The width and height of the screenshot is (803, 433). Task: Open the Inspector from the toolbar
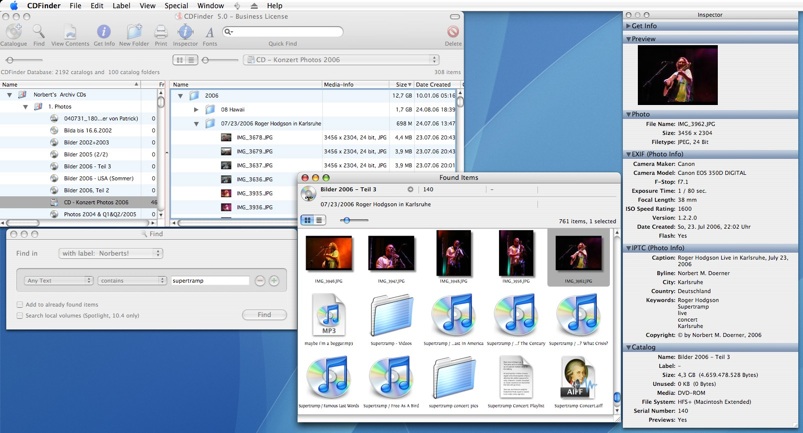click(x=185, y=32)
